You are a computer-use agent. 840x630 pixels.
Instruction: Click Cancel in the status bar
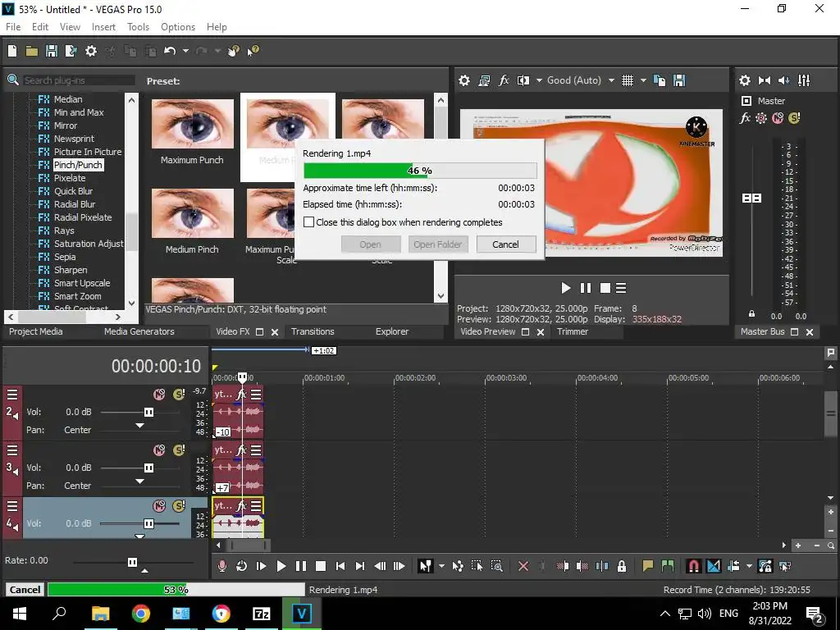click(25, 589)
